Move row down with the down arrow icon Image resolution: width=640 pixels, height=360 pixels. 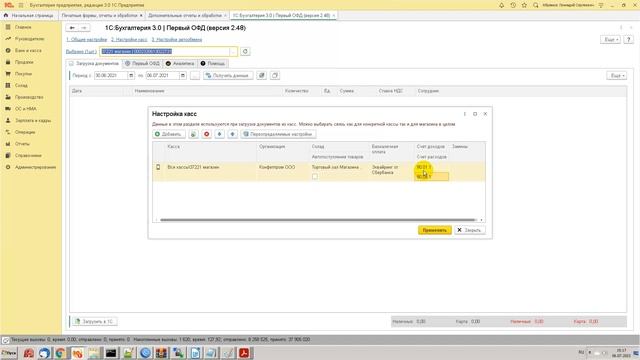coord(233,134)
